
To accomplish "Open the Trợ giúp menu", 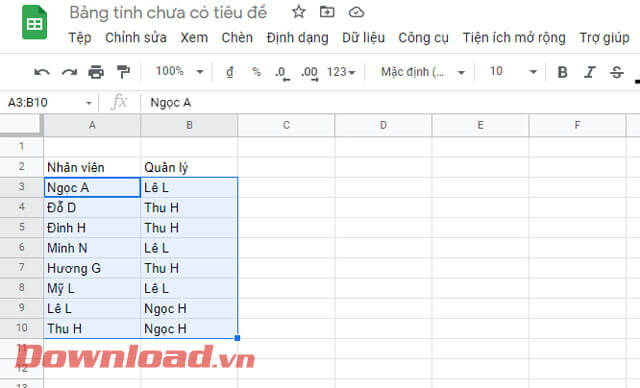I will coord(604,38).
